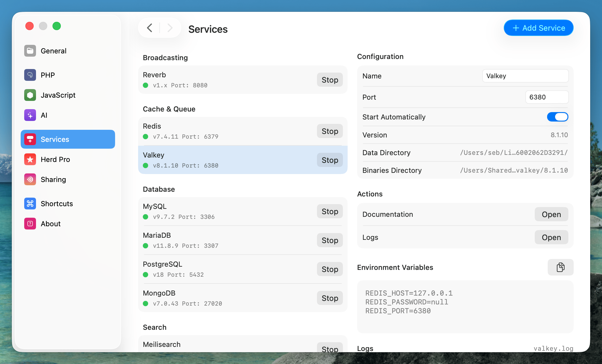
Task: Select the Reverb service row
Action: pyautogui.click(x=243, y=80)
